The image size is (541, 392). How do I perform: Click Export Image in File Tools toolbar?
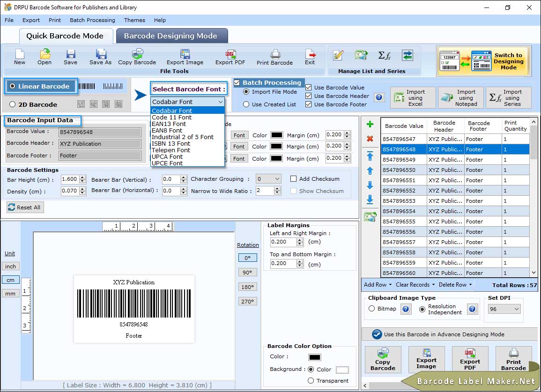185,57
